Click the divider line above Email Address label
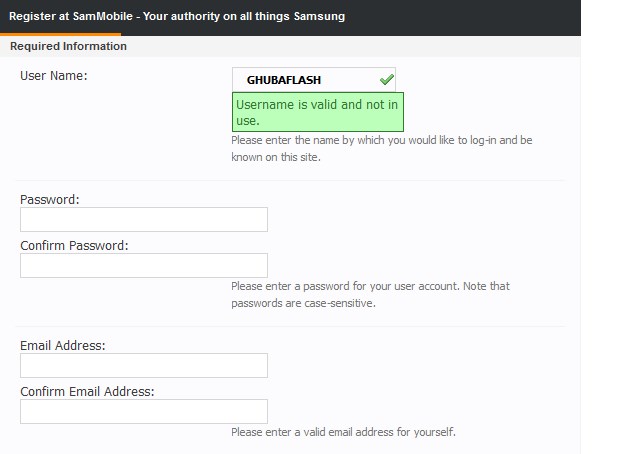 point(290,326)
